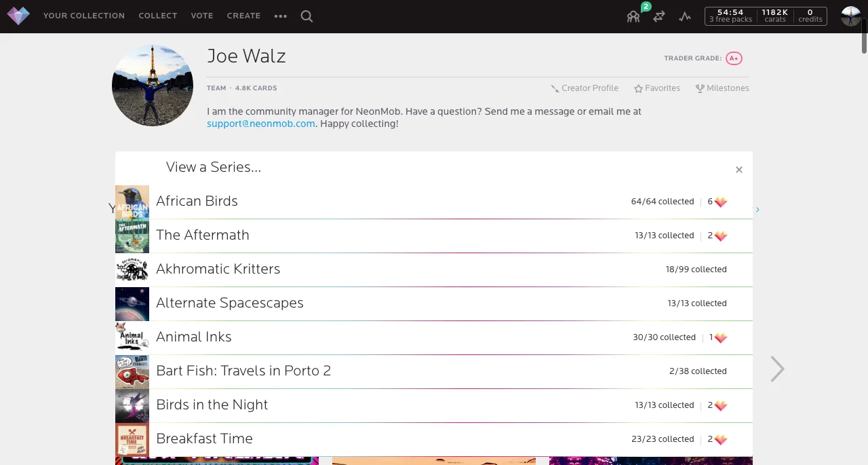Click the free packs timer 54:54
Viewport: 868px width, 465px height.
pyautogui.click(x=730, y=16)
